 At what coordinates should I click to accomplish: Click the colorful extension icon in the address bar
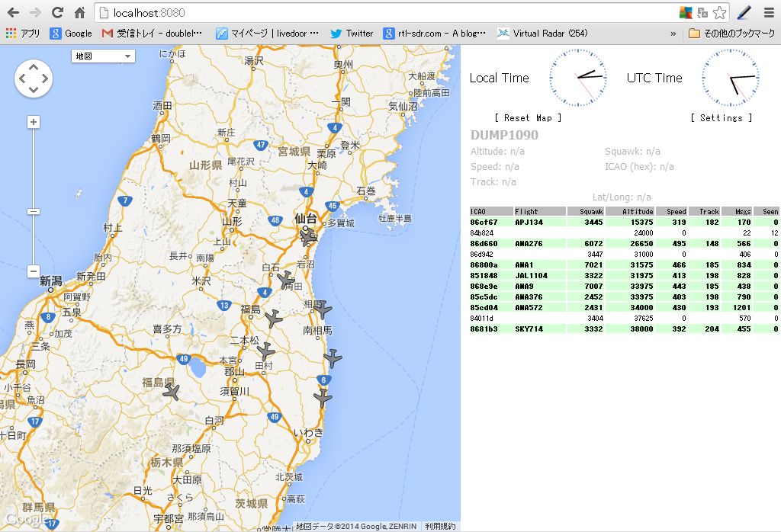tap(686, 12)
